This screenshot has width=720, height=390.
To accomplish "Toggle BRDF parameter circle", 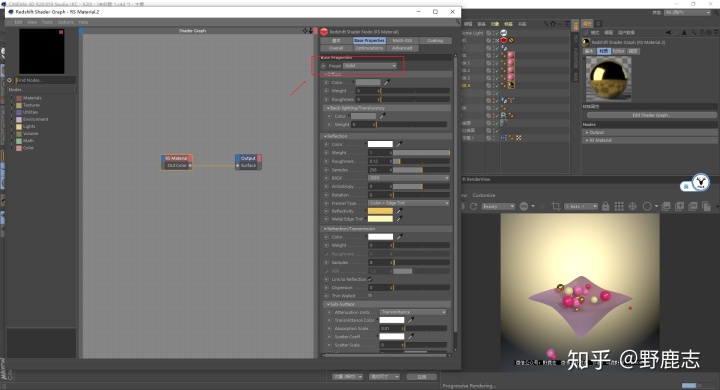I will [326, 178].
